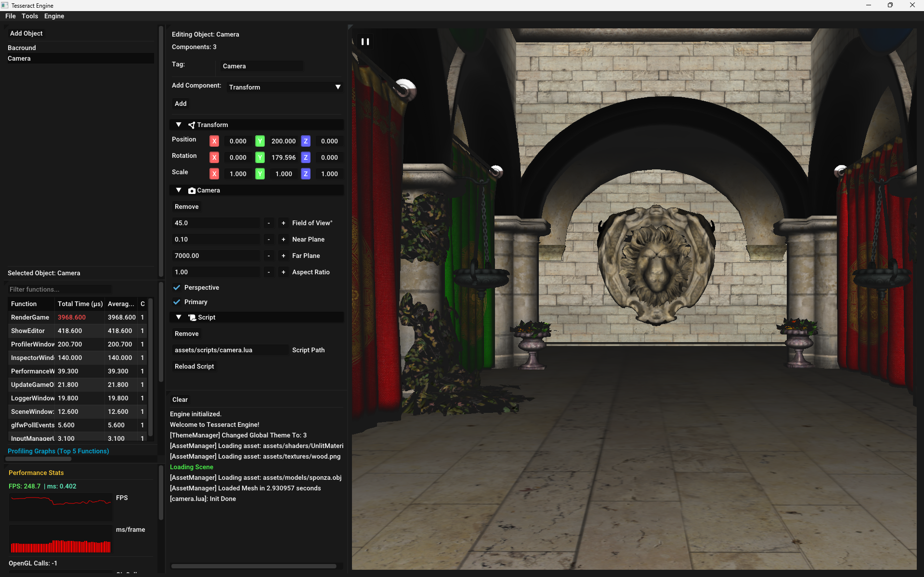Remove the Camera component
The image size is (924, 577).
pyautogui.click(x=186, y=206)
